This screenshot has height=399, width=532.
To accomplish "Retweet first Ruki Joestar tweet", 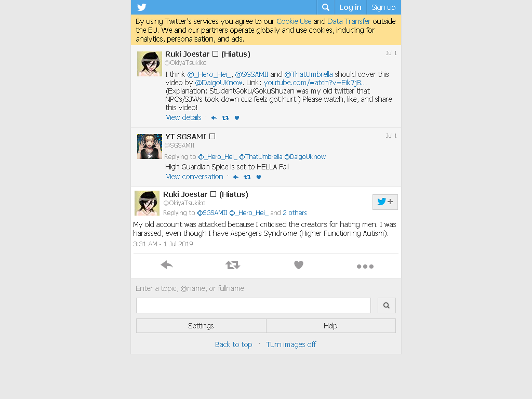I will click(x=225, y=118).
